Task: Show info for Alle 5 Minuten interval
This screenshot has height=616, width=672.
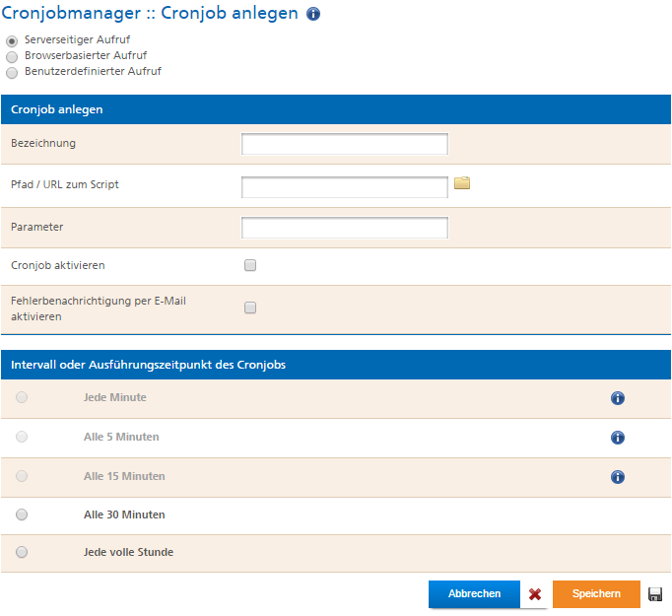Action: point(618,438)
